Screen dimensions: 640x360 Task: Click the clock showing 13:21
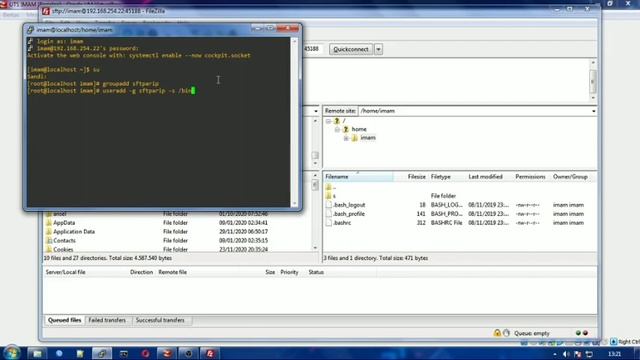[x=614, y=354]
